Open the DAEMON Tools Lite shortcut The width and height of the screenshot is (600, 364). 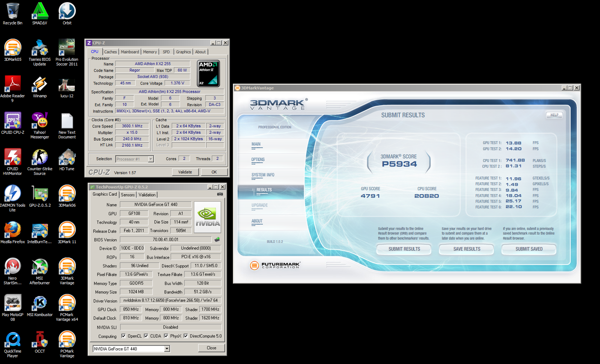[x=12, y=198]
